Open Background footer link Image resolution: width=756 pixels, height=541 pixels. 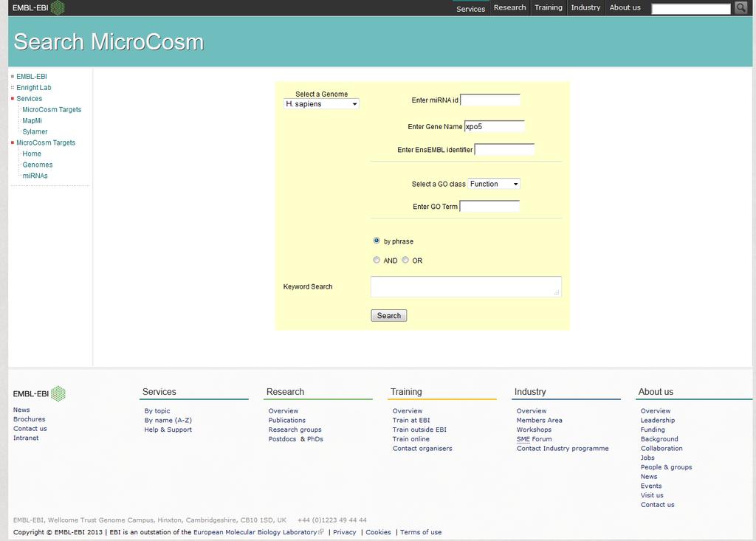coord(659,439)
